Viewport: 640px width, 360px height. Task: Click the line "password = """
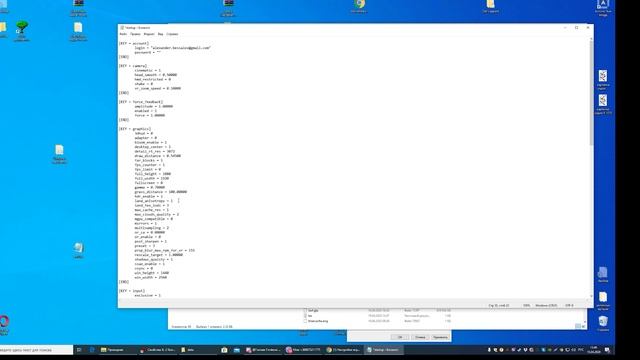(x=147, y=52)
